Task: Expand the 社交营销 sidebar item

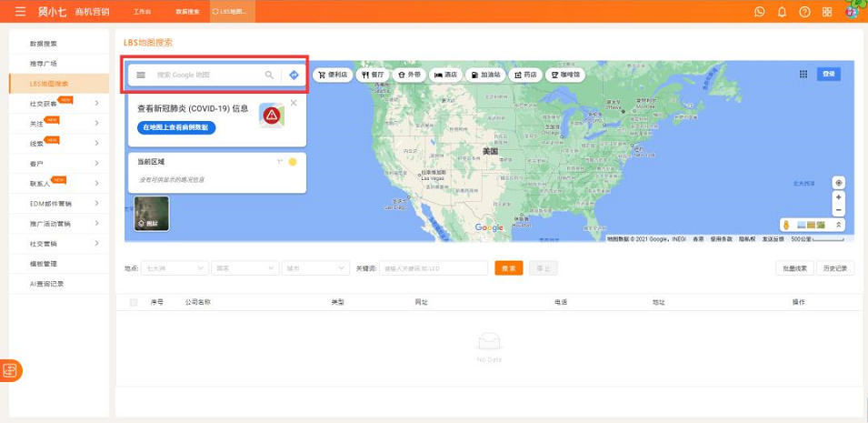Action: coord(59,244)
